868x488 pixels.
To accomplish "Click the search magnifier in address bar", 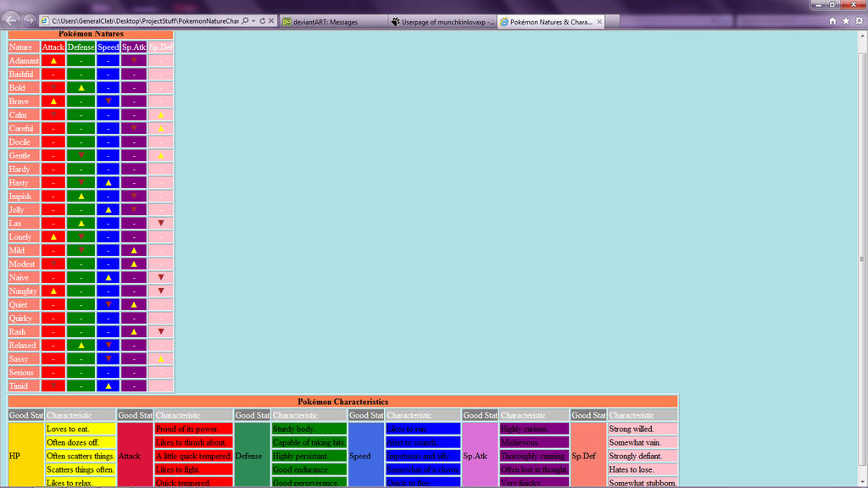I will point(245,21).
